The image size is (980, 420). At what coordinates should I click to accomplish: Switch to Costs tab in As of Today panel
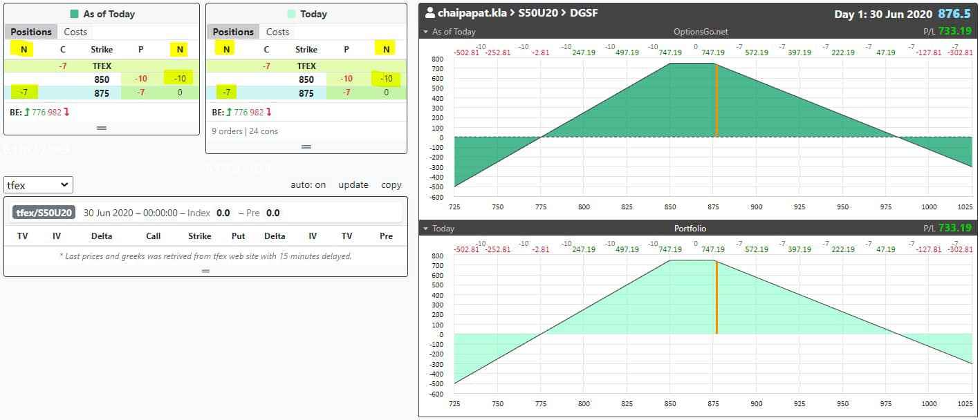[x=75, y=32]
